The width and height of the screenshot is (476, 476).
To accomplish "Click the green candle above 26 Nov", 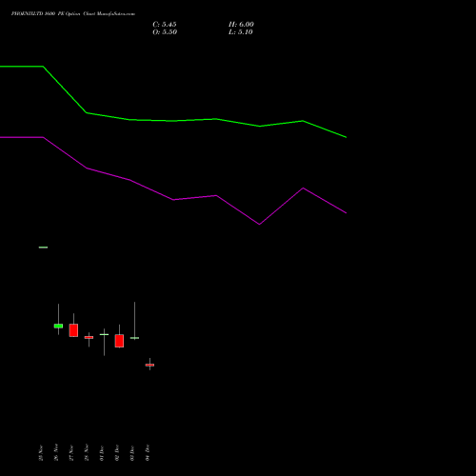I will (x=58, y=326).
